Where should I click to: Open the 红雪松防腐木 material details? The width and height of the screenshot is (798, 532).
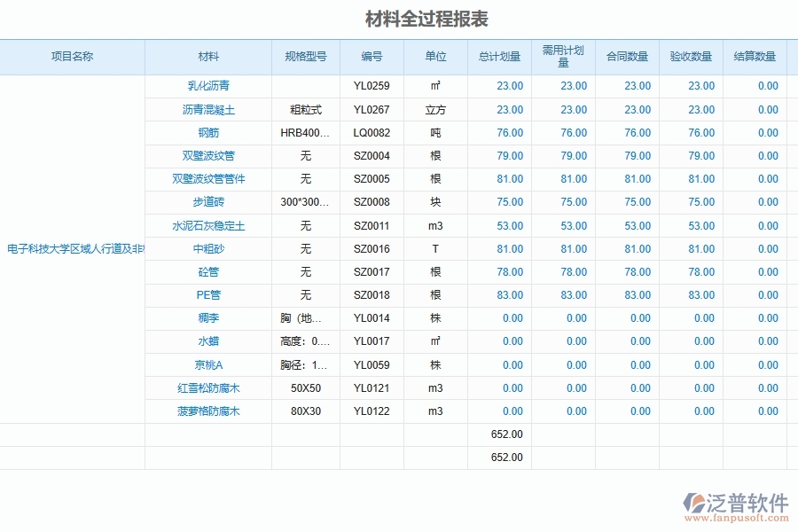(209, 387)
